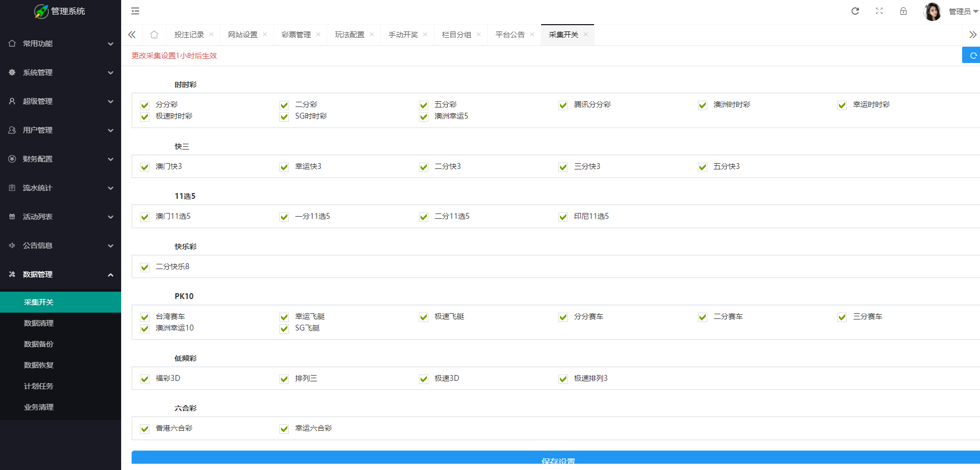The image size is (980, 470).
Task: Click the 超级管理 person icon
Action: [12, 101]
